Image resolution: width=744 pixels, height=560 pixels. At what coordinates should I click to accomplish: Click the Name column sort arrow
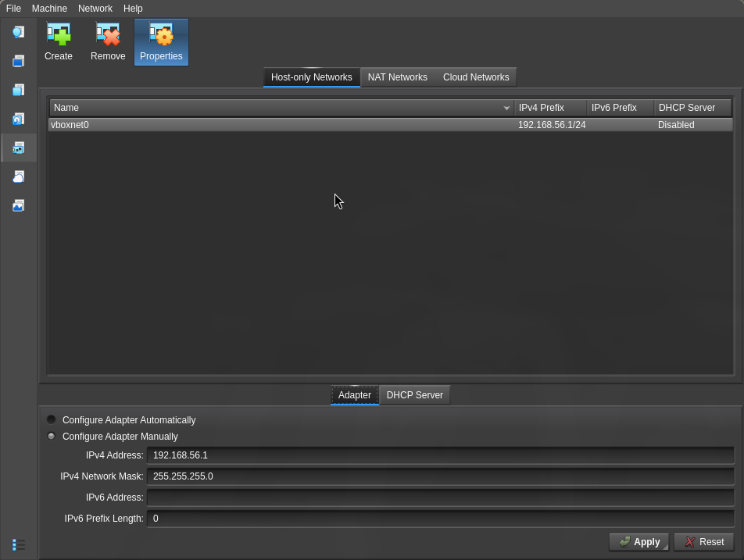506,108
